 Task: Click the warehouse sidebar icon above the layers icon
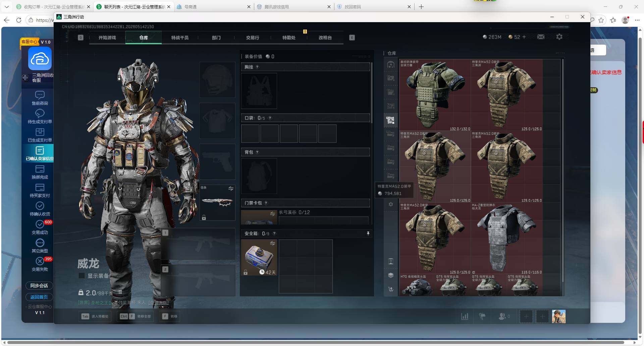pyautogui.click(x=391, y=261)
